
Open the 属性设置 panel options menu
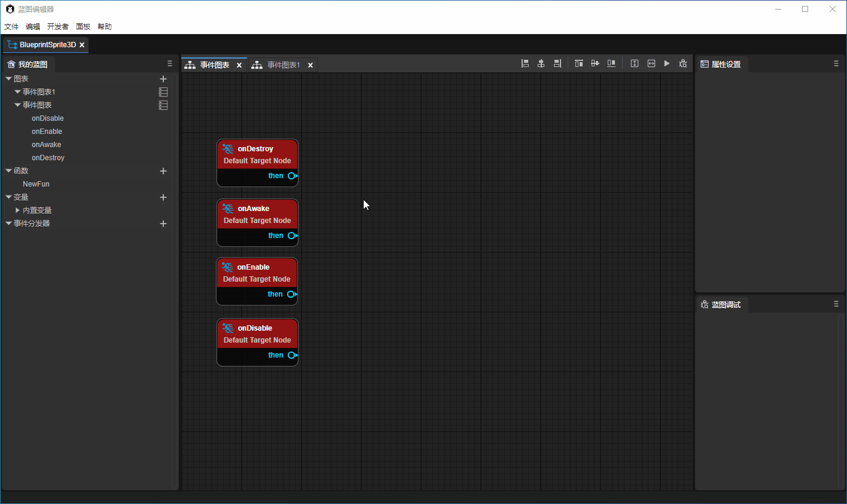(x=836, y=63)
